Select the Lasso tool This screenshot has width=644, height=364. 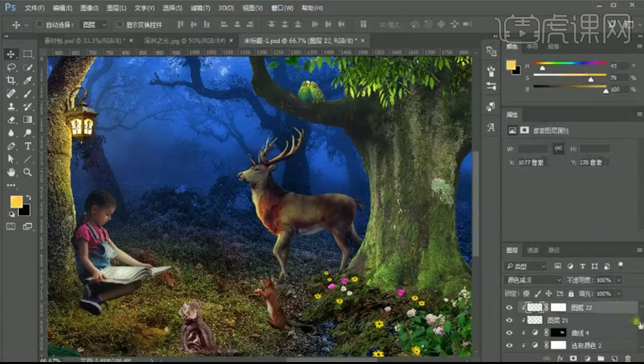pyautogui.click(x=11, y=67)
